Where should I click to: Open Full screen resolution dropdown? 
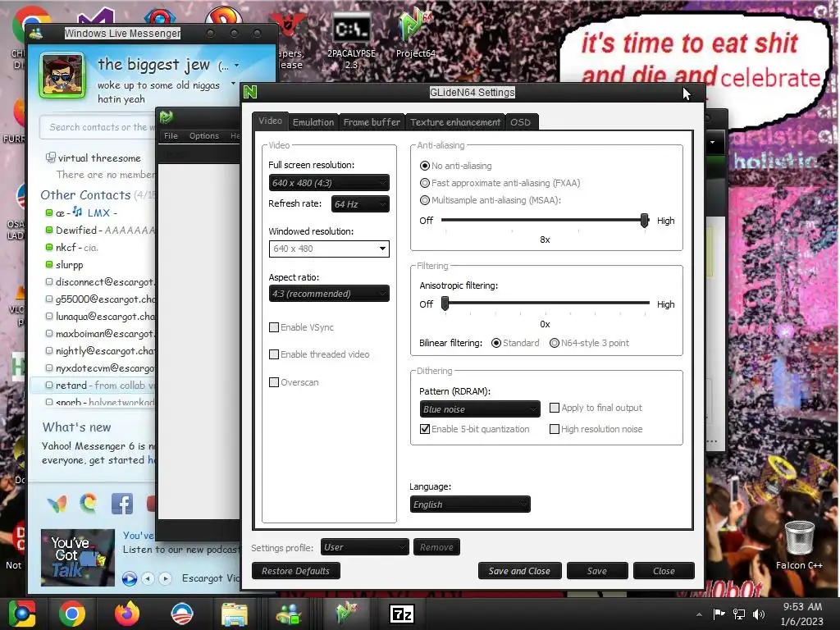(x=329, y=183)
